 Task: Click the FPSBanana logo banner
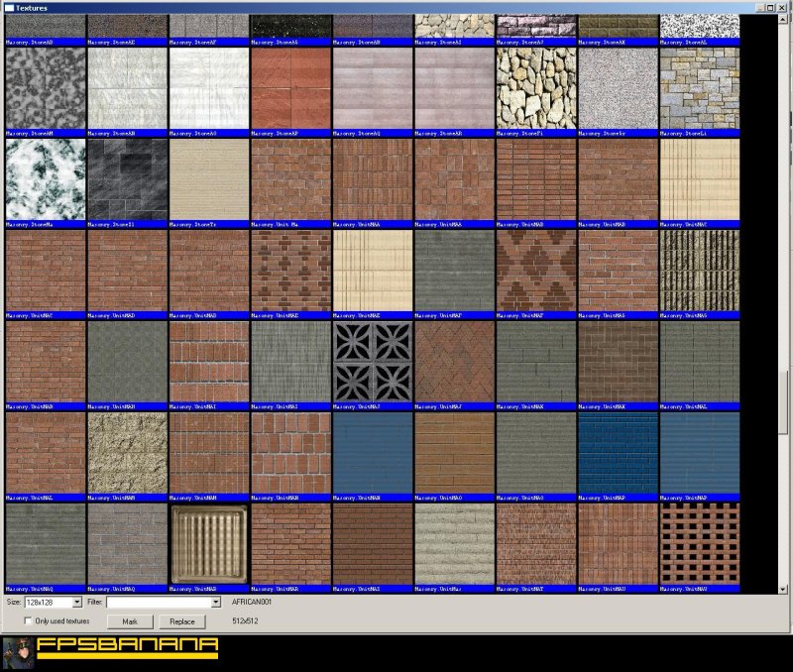(127, 649)
